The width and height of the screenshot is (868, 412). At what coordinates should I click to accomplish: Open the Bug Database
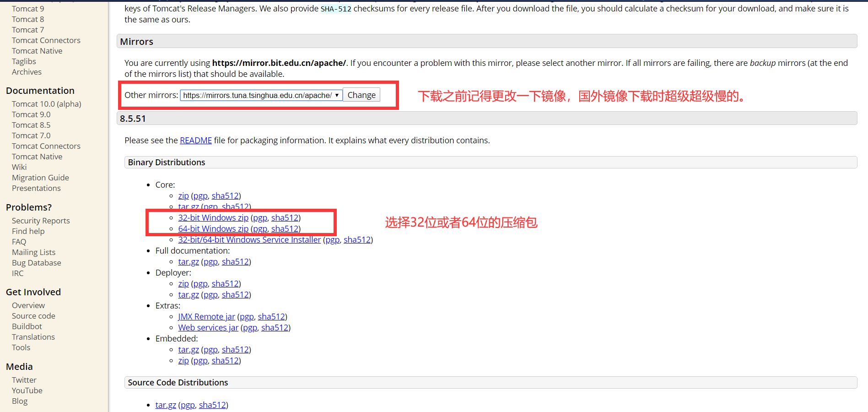point(37,263)
